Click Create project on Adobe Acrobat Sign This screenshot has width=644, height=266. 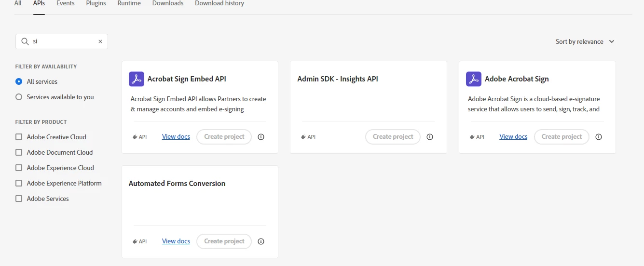coord(562,137)
